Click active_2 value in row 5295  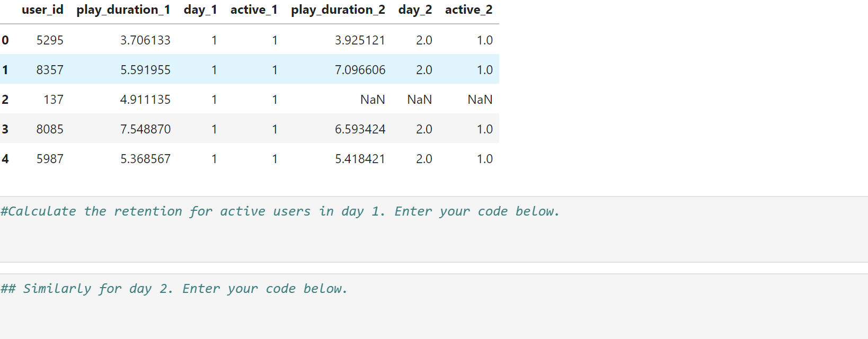click(x=485, y=40)
